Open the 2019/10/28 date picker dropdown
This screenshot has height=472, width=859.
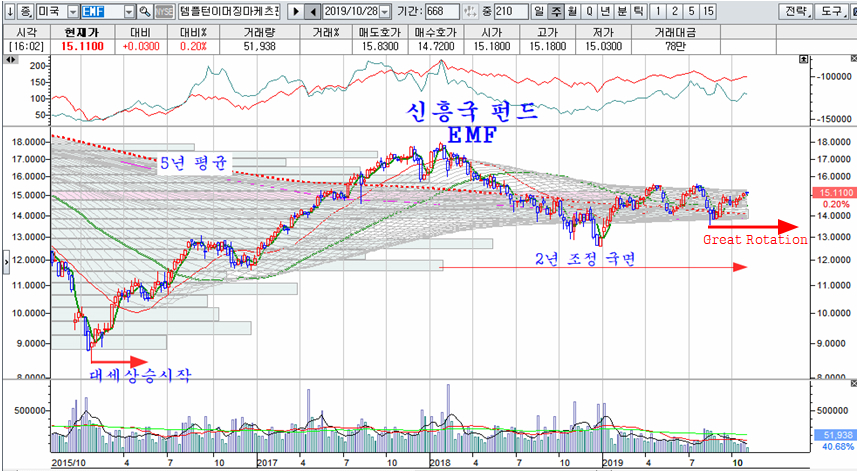click(x=383, y=11)
